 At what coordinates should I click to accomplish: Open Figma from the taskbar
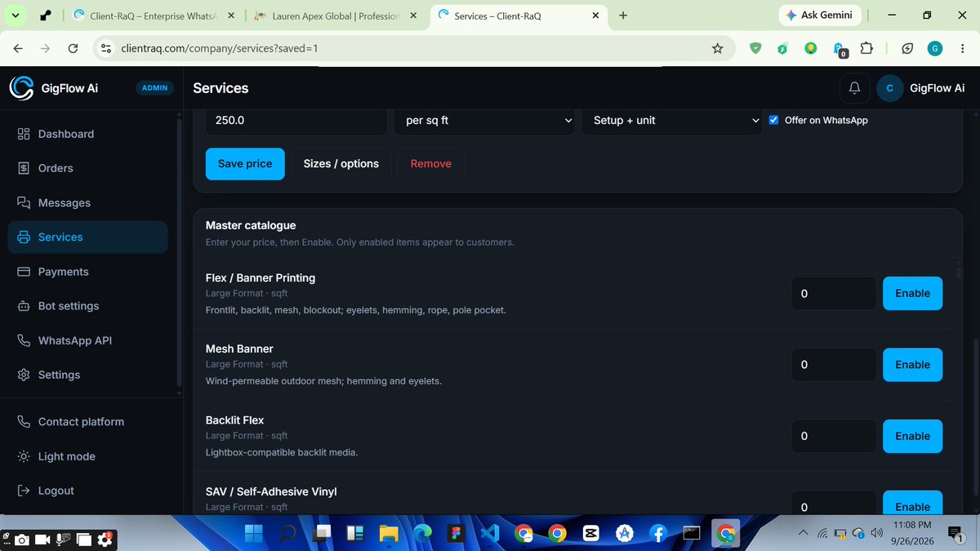coord(454,533)
